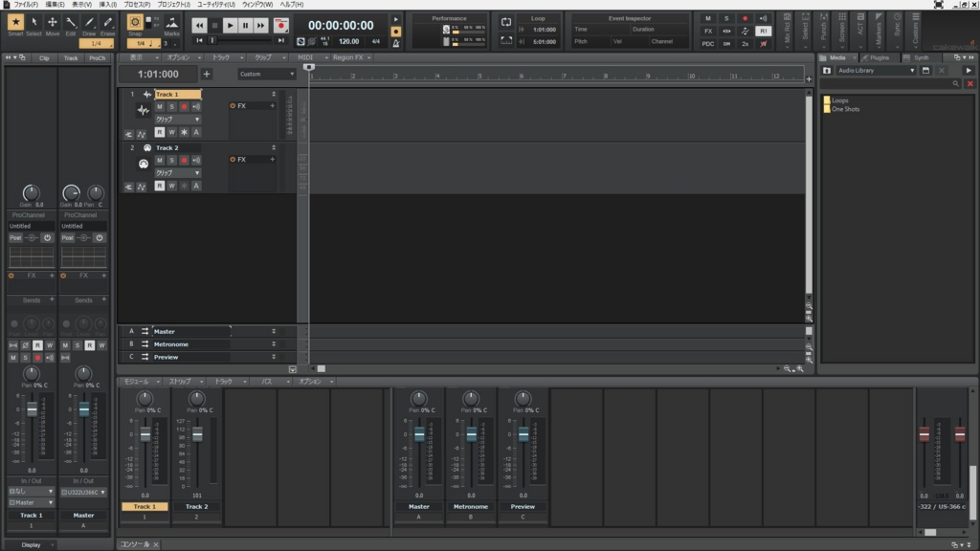Screen dimensions: 980x551
Task: Arm Track 2 for recording
Action: (x=184, y=161)
